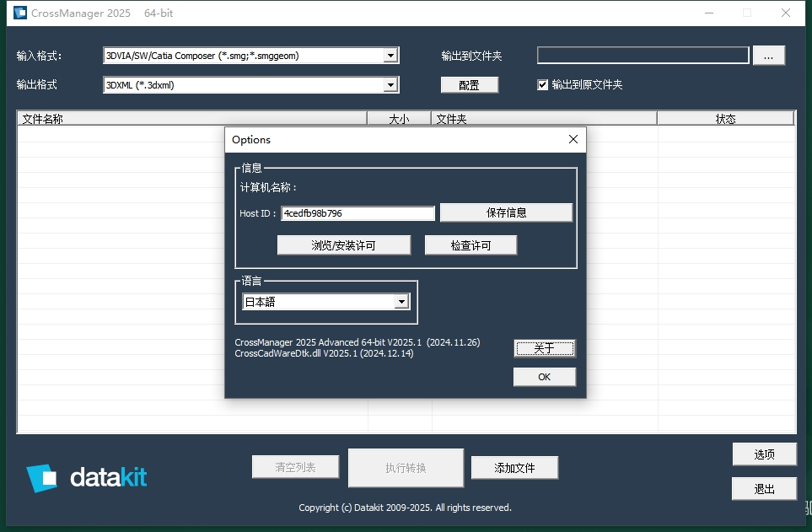This screenshot has height=532, width=812.
Task: Click the 文件夹 column header
Action: pyautogui.click(x=544, y=119)
